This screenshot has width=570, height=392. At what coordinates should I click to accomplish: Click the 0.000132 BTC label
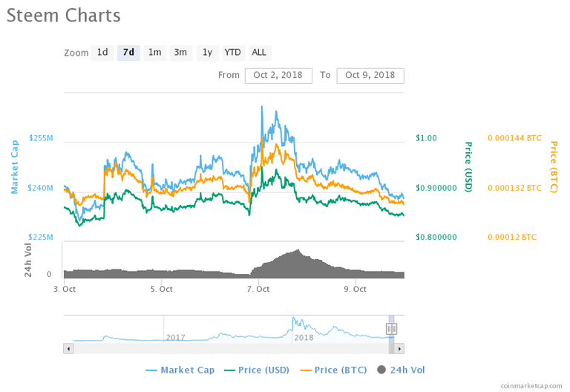[x=515, y=188]
